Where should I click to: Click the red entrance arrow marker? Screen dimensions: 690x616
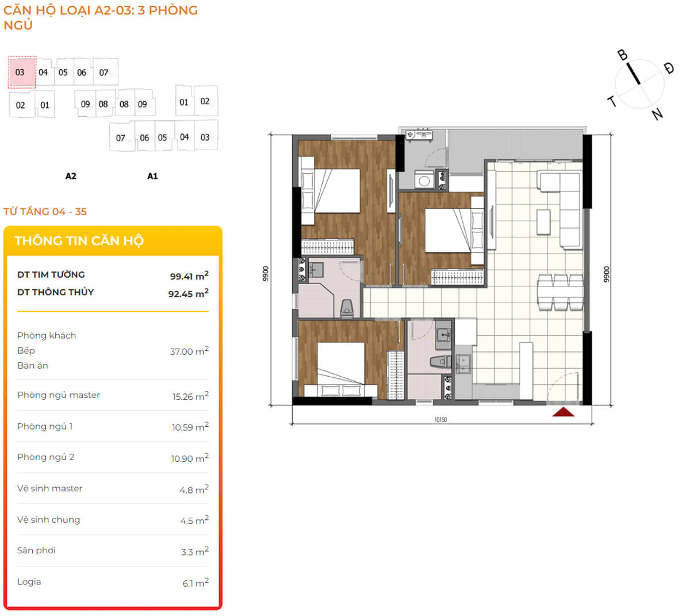[563, 412]
